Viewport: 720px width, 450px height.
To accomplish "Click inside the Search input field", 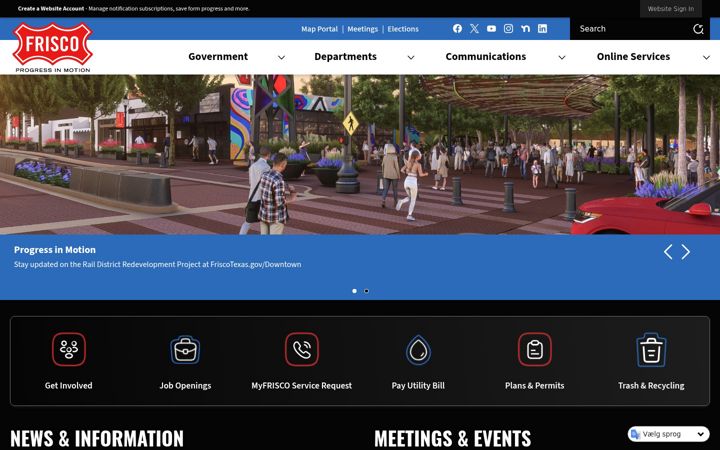I will [x=631, y=29].
